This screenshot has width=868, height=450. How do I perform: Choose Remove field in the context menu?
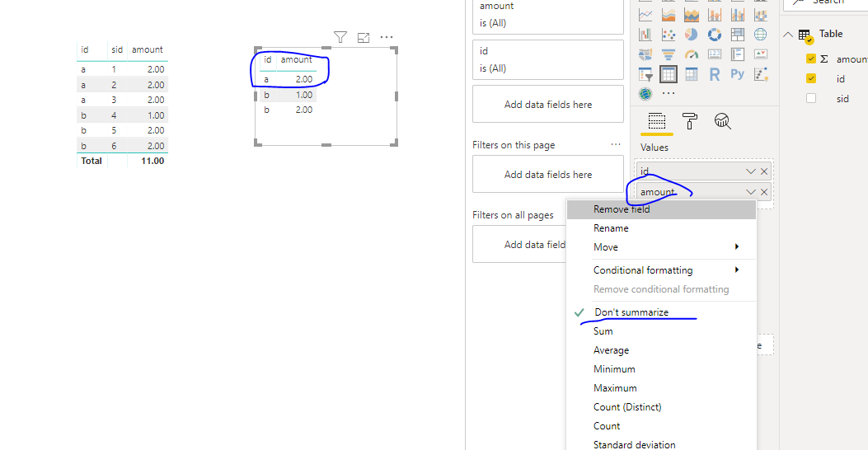point(662,209)
